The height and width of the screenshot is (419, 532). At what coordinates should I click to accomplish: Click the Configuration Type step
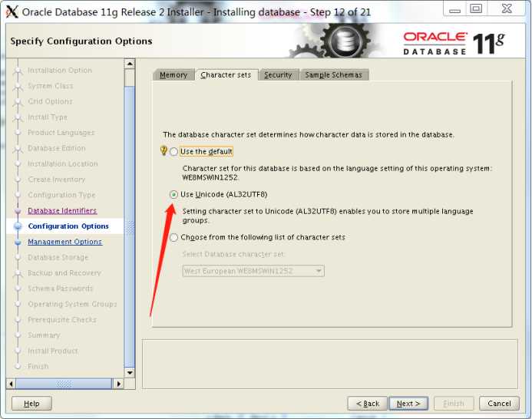pos(61,195)
